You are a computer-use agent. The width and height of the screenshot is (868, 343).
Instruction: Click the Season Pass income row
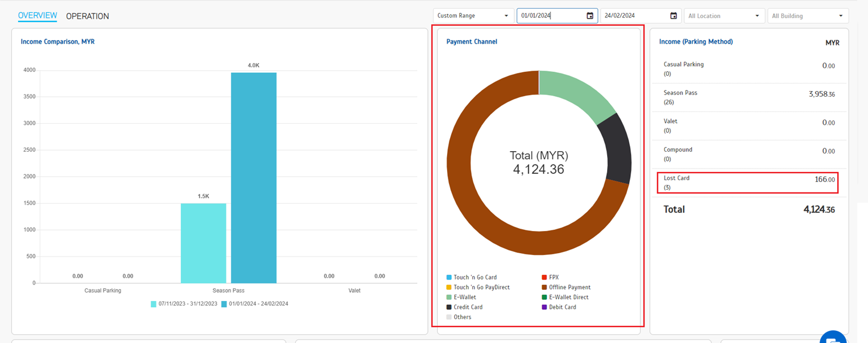pyautogui.click(x=749, y=97)
